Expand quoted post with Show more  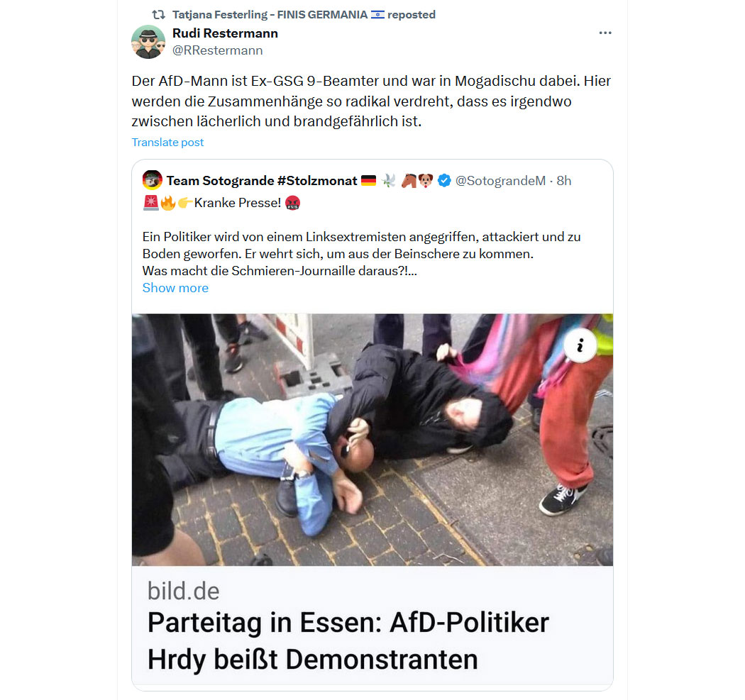[175, 288]
